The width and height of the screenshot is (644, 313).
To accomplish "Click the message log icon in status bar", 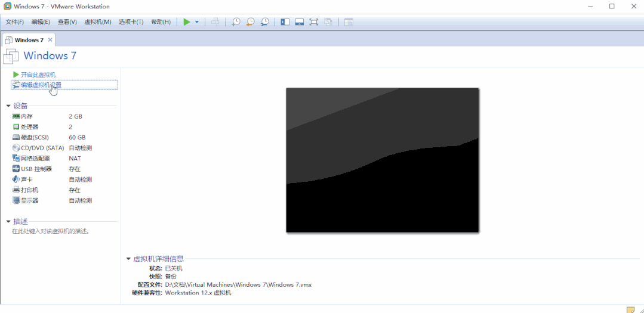I will click(x=630, y=309).
